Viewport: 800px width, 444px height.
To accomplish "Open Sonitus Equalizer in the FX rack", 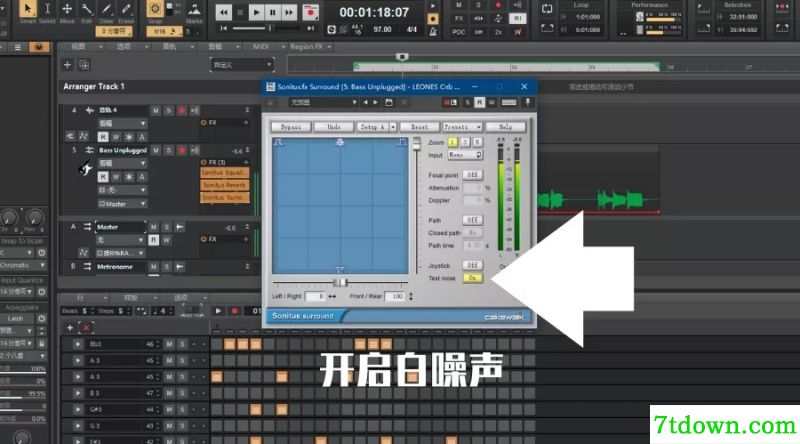I will 224,172.
